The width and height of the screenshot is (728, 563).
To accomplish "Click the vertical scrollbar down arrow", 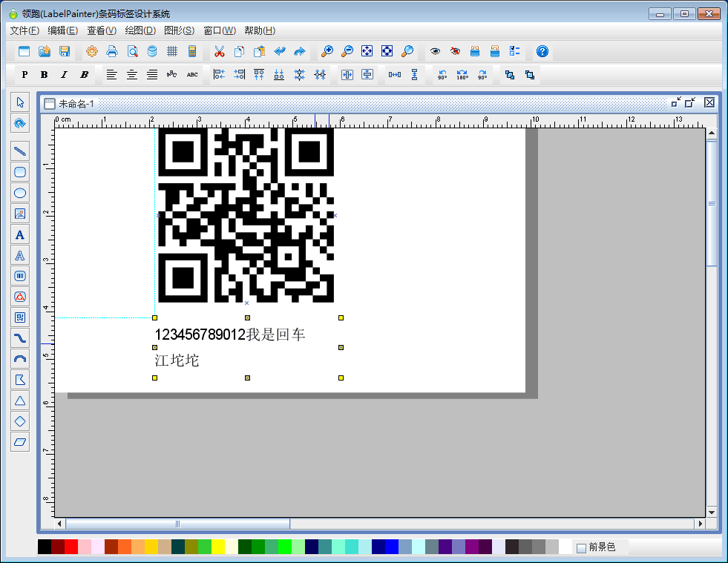I will tap(711, 513).
